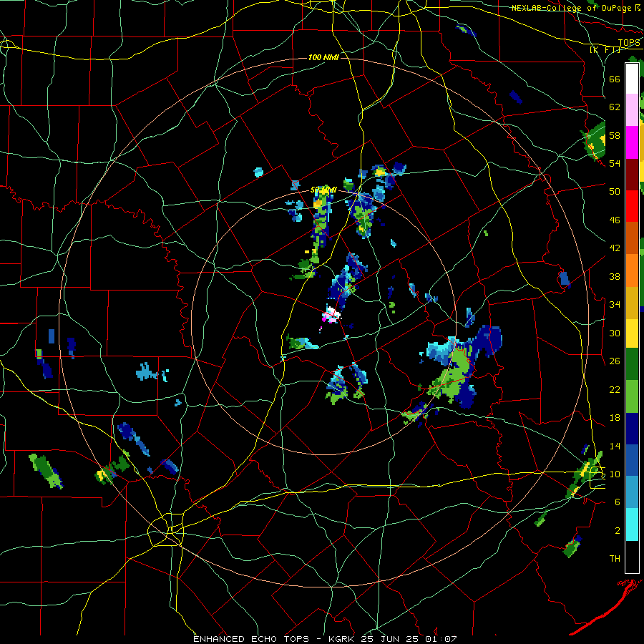
Task: Click the "KGRK 25 JUN 25 01:07" timestamp
Action: (x=393, y=639)
